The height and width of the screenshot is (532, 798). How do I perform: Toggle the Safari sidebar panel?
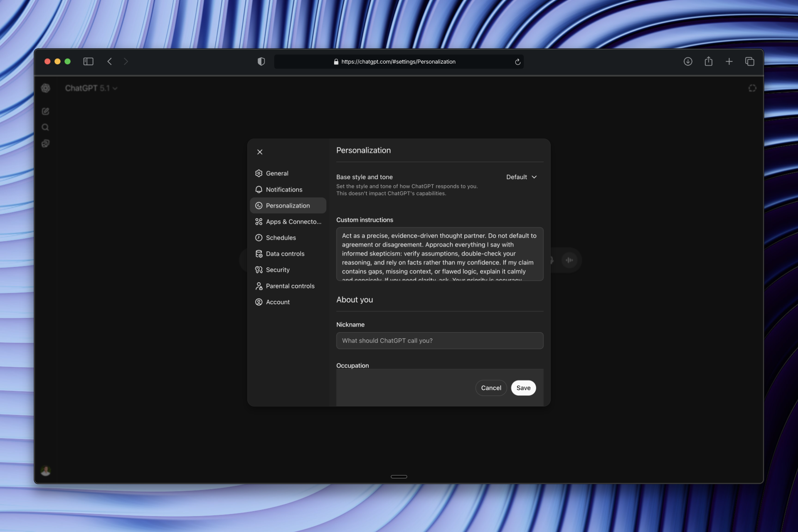pyautogui.click(x=89, y=61)
